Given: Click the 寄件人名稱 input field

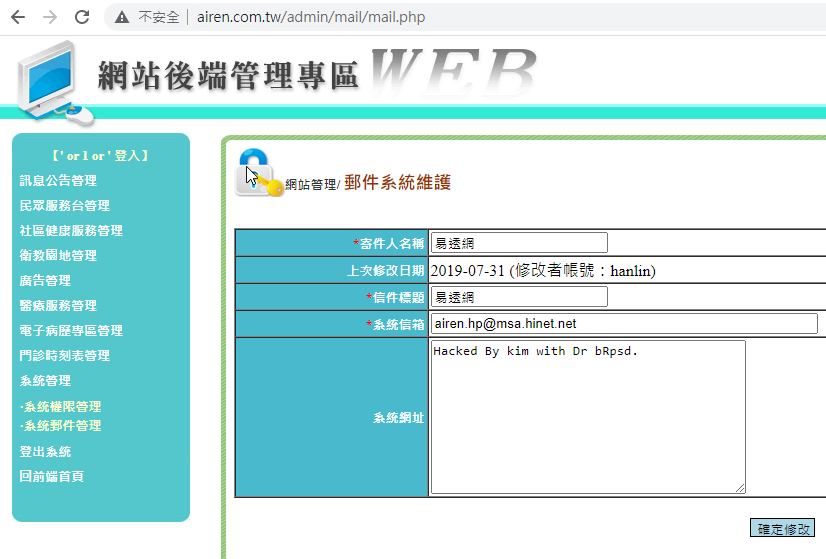Looking at the screenshot, I should pyautogui.click(x=519, y=243).
